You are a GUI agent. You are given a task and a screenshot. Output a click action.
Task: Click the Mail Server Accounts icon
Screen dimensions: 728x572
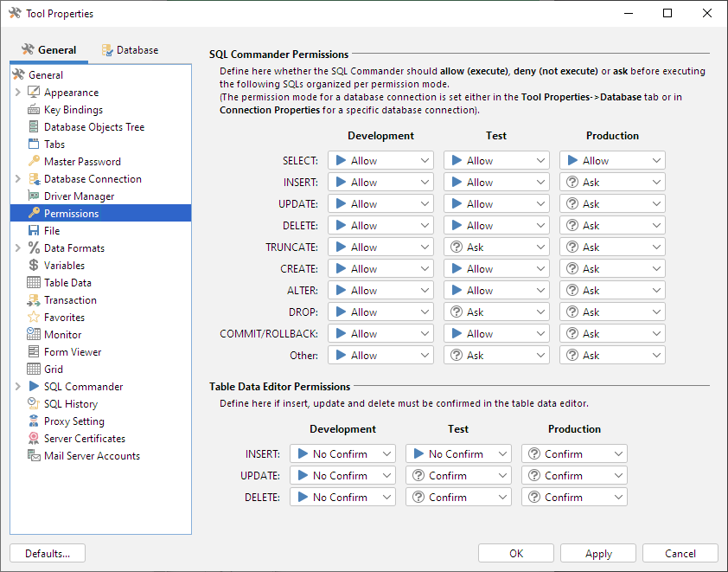34,456
